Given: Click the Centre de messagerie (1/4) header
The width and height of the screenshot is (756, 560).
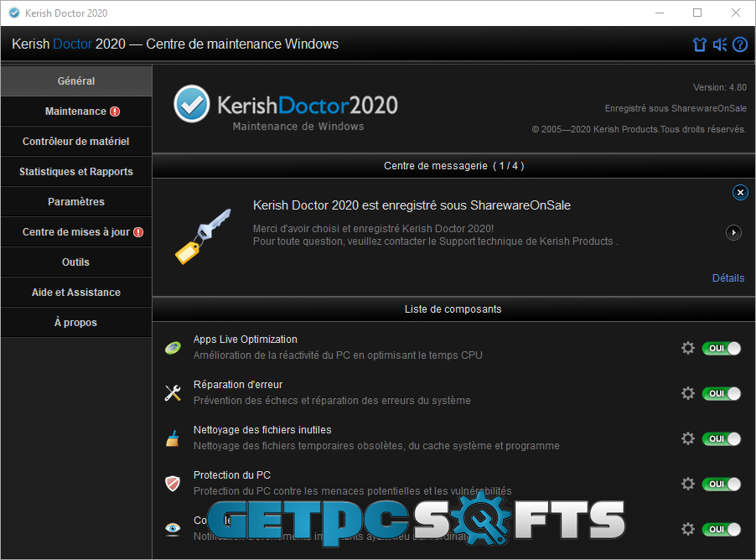Looking at the screenshot, I should pyautogui.click(x=453, y=166).
